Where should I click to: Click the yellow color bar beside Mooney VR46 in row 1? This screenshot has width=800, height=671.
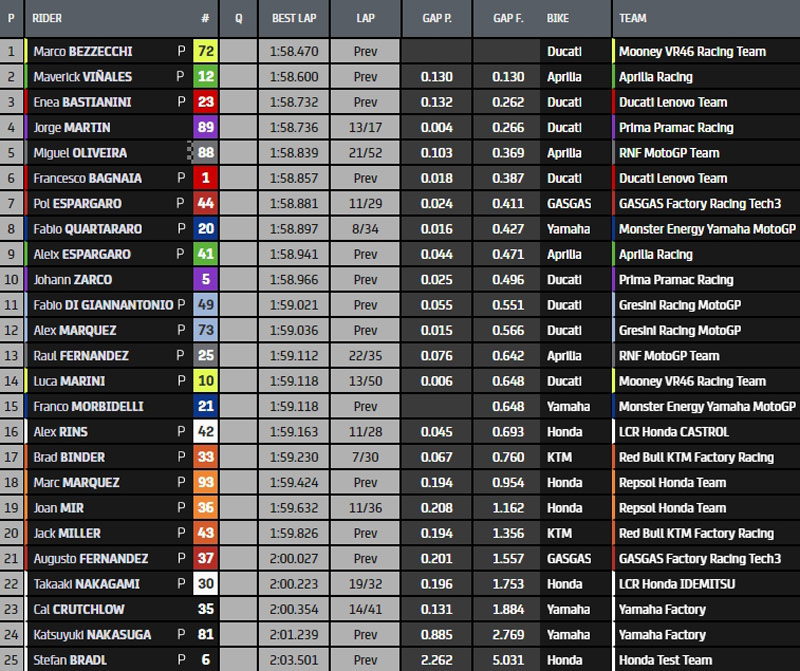[x=614, y=51]
